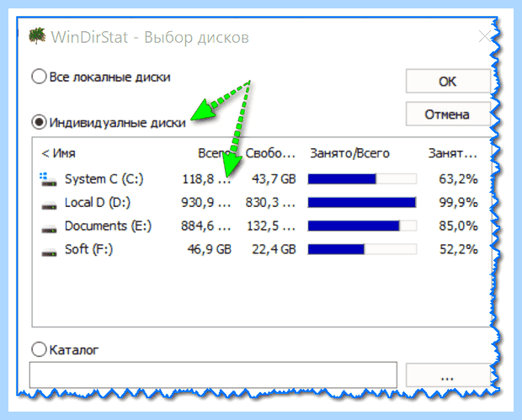522x420 pixels.
Task: Click the usage bar for Local D
Action: (x=362, y=202)
